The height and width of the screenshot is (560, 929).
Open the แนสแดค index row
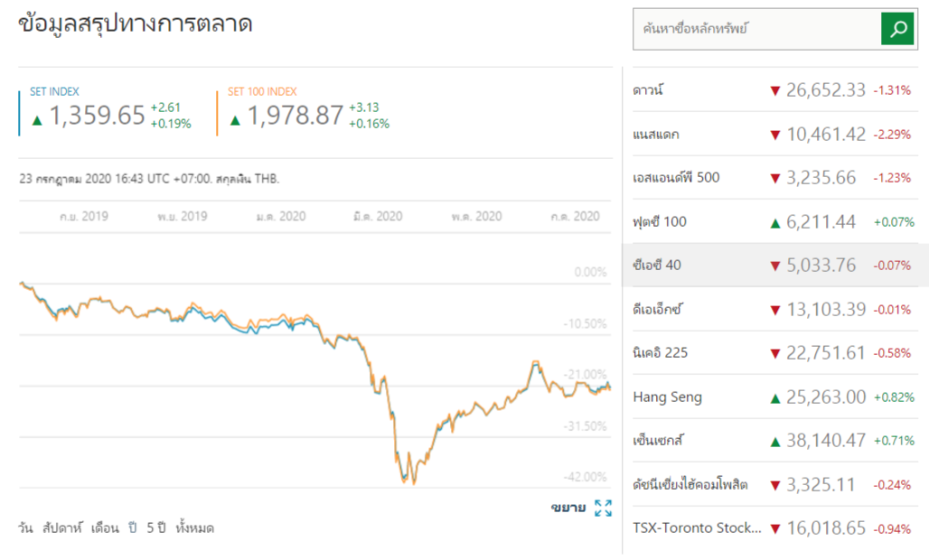point(656,135)
